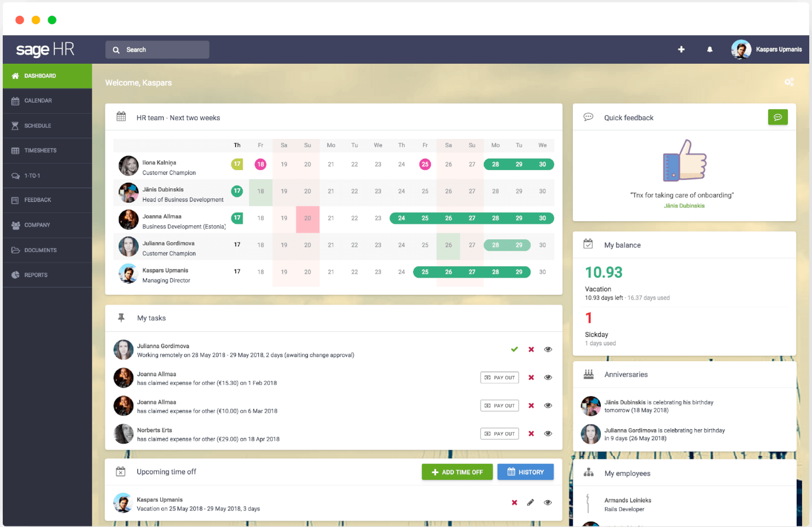Click the plus icon in the top bar
Viewport: 812px width, 527px height.
(681, 49)
